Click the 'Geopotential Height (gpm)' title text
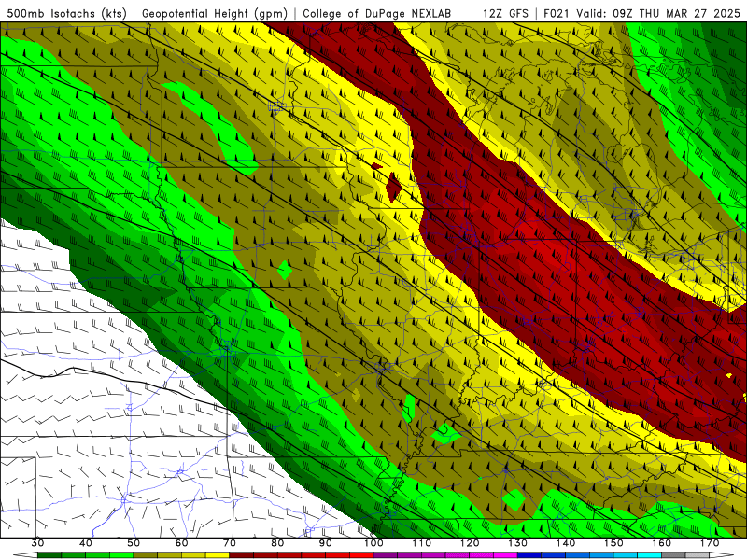This screenshot has height=560, width=747. [215, 14]
